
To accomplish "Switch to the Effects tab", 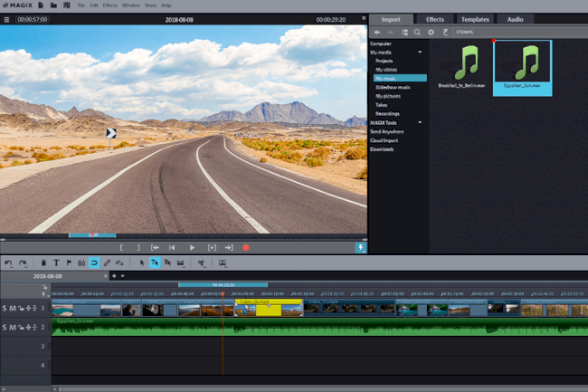I will 435,20.
